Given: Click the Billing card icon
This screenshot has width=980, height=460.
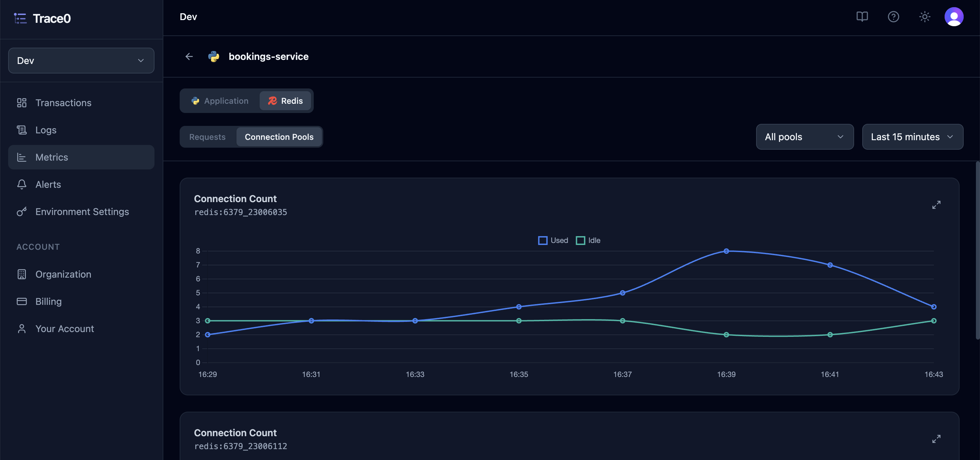Looking at the screenshot, I should (x=22, y=301).
